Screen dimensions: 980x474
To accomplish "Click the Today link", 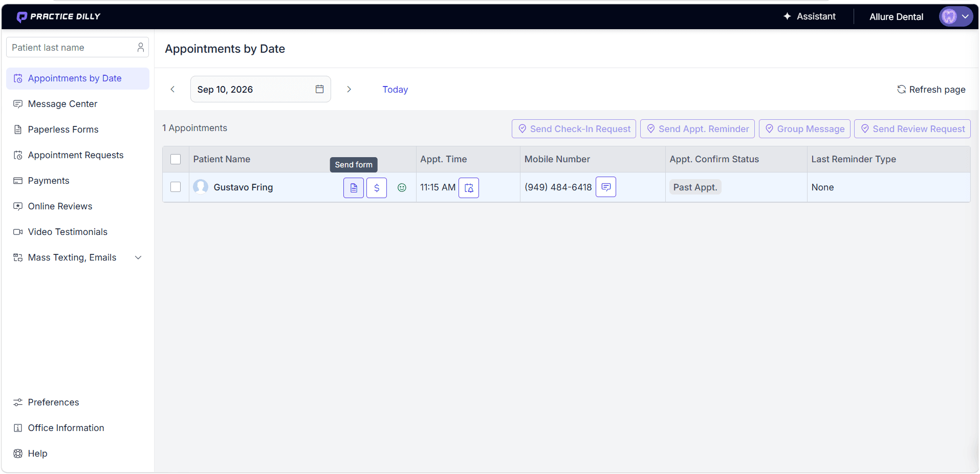I will pos(395,90).
